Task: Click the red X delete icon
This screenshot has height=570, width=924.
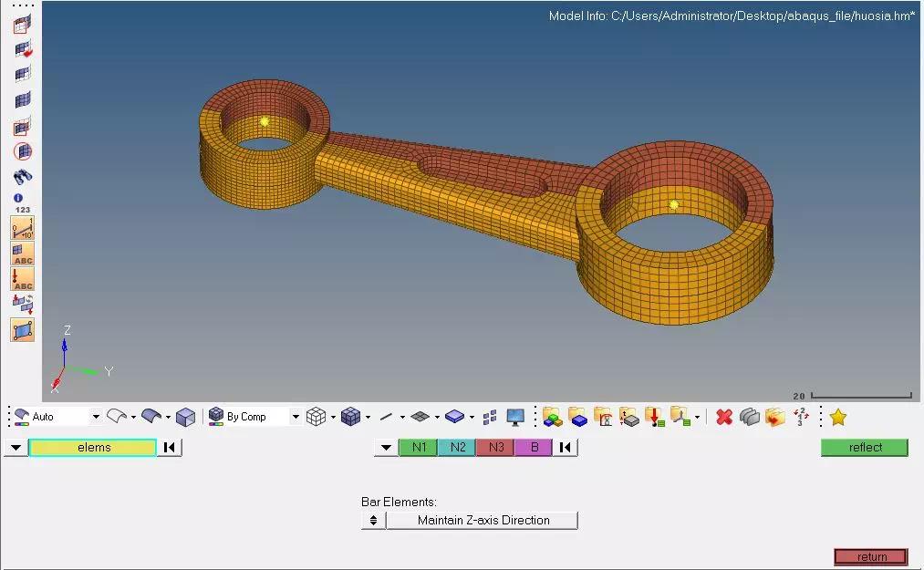Action: coord(724,417)
